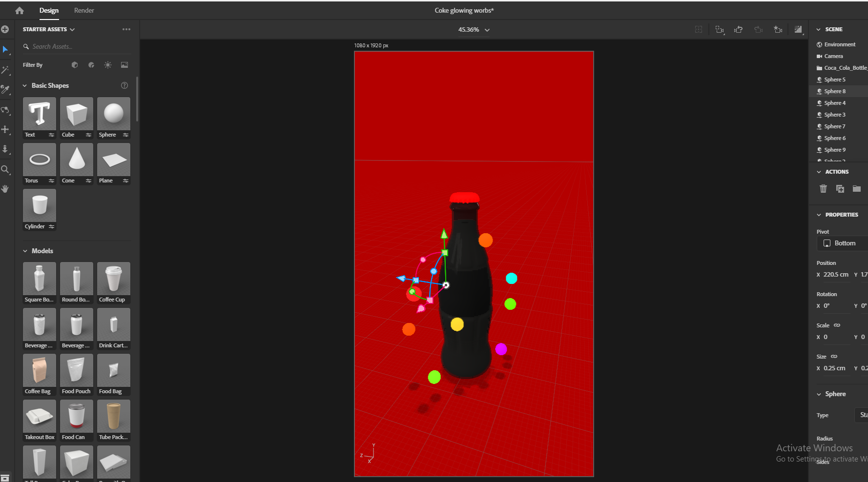Click the yellow sphere on the bottle
Screen dimensions: 868x482
pos(457,324)
